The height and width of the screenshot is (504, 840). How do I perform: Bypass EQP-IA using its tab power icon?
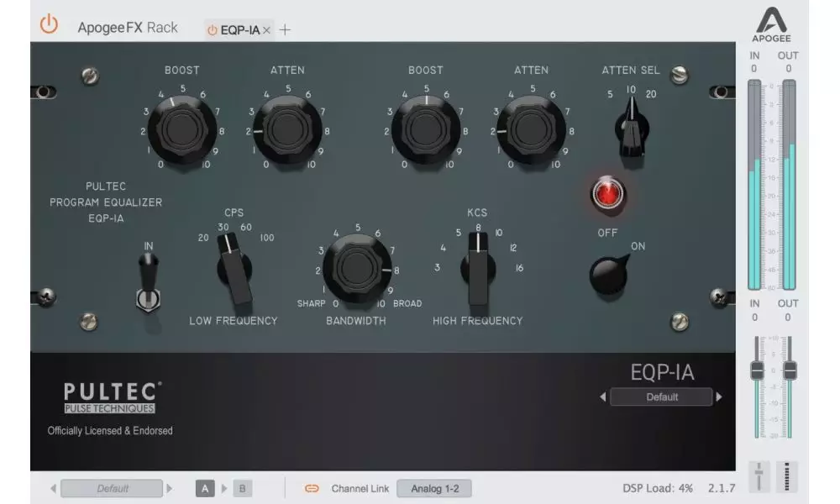point(213,30)
